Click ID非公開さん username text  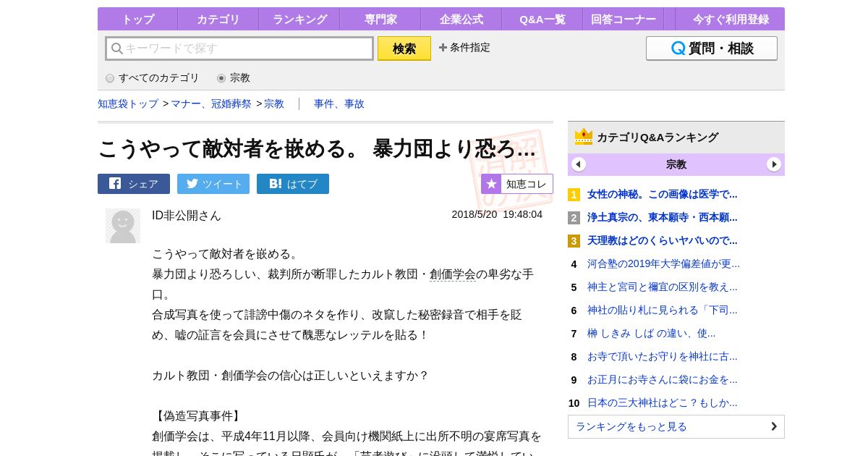pos(187,215)
